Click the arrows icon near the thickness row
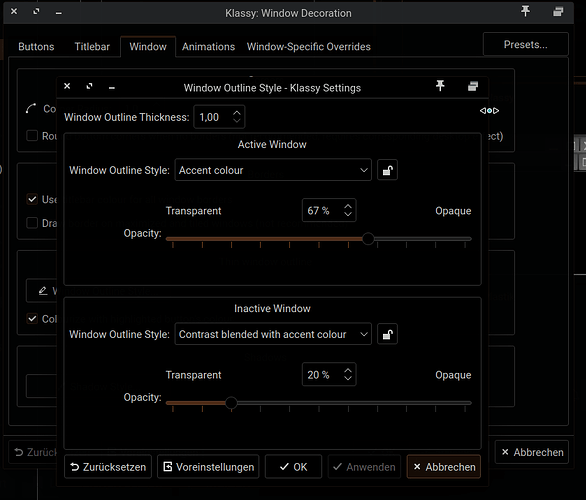Image resolution: width=586 pixels, height=500 pixels. (x=489, y=111)
